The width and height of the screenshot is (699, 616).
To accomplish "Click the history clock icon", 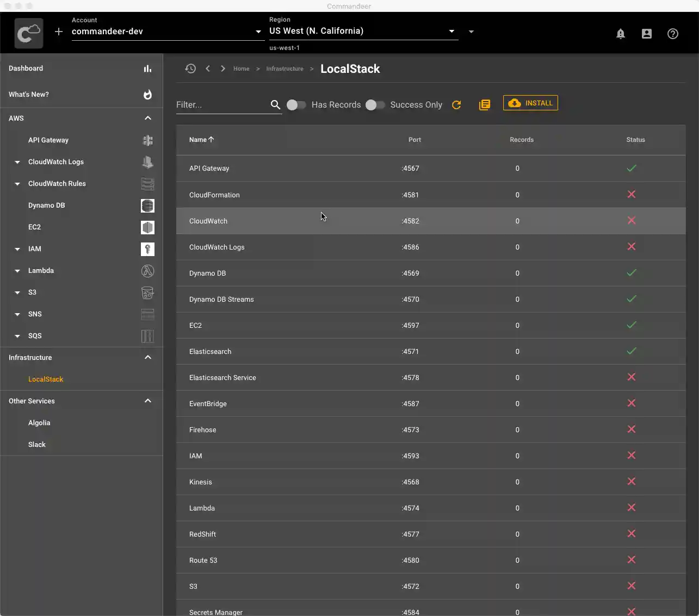I will click(190, 69).
